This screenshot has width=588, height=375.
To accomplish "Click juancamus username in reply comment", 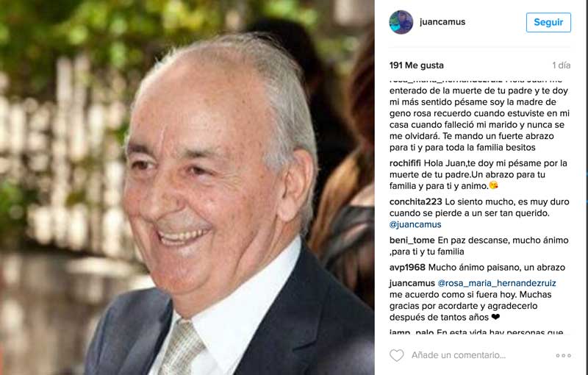I will click(x=412, y=283).
